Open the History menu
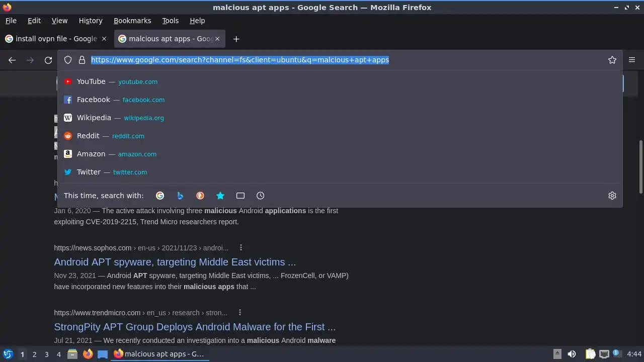This screenshot has width=644, height=362. 91,21
